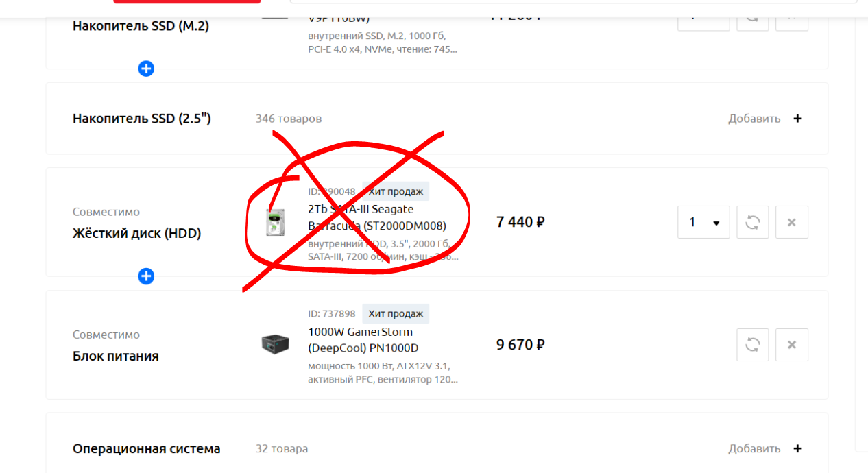The height and width of the screenshot is (473, 868).
Task: Click the replace icon for the Seagate HDD
Action: coord(753,222)
